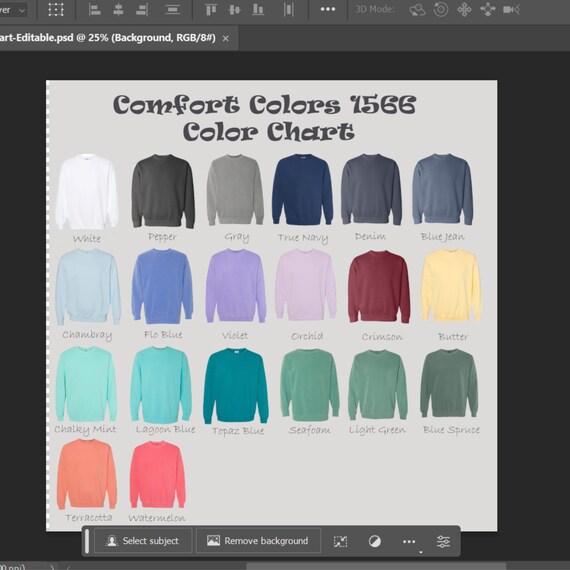This screenshot has height=570, width=570.
Task: Align vertical centers of layers
Action: coord(234,10)
